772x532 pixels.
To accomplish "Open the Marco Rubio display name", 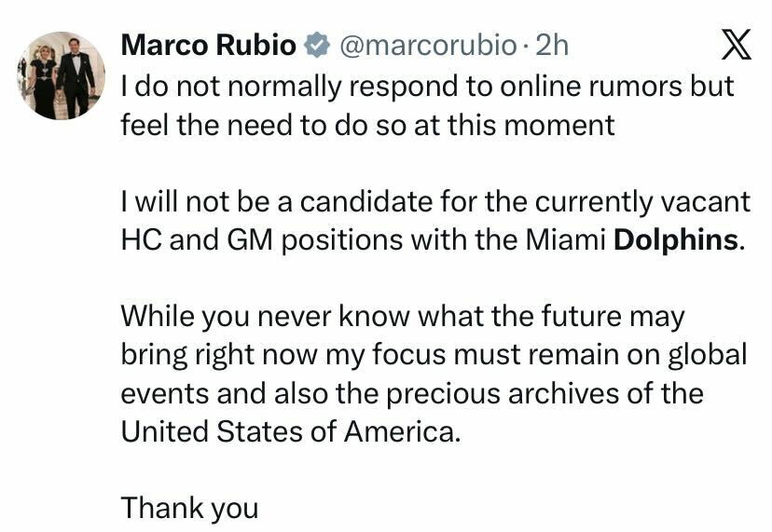I will point(209,45).
